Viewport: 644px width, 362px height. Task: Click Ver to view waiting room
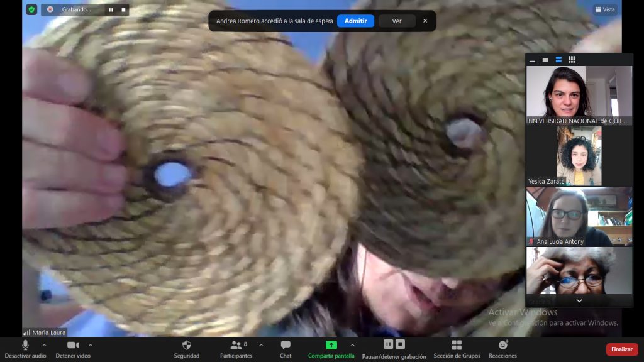pos(397,21)
